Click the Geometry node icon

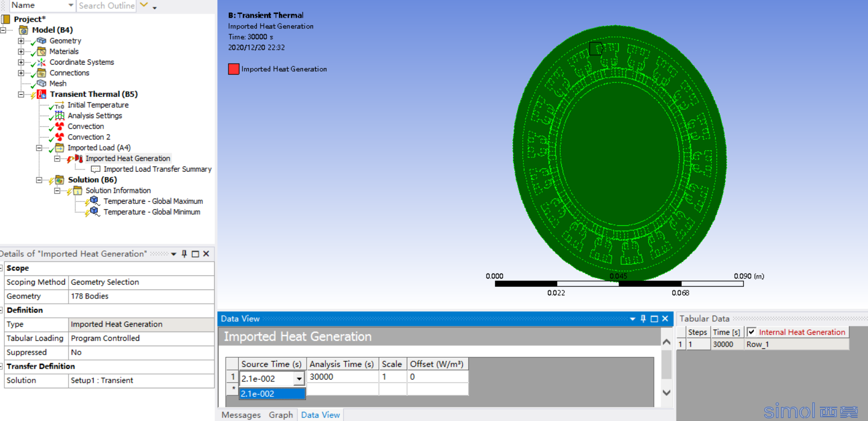pyautogui.click(x=41, y=41)
